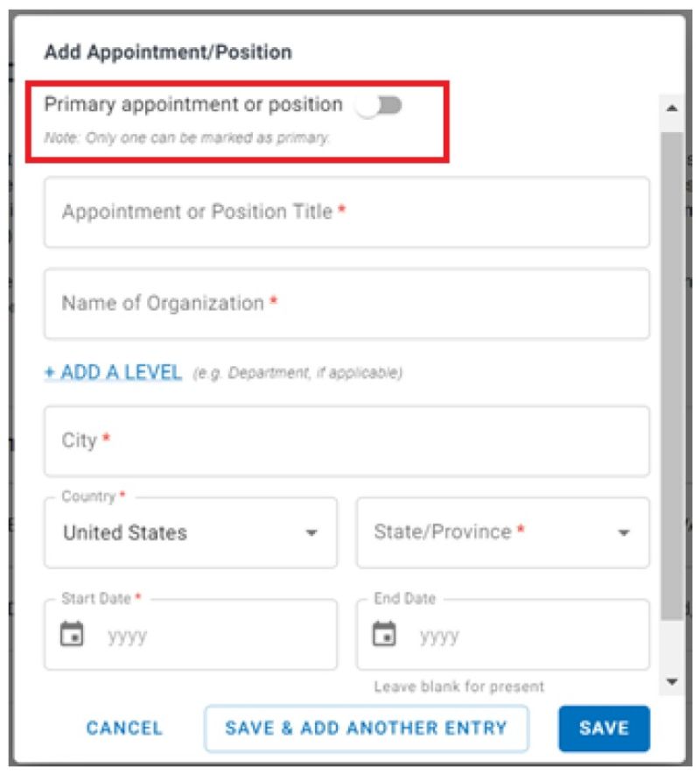
Task: Click the scrollbar up arrow
Action: (x=672, y=108)
